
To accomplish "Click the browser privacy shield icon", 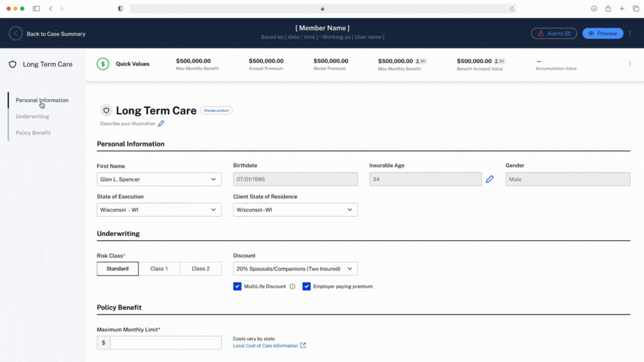I will coord(120,8).
